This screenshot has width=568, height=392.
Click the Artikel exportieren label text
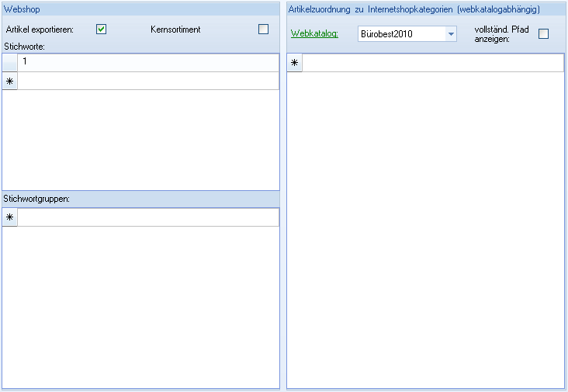pos(40,29)
